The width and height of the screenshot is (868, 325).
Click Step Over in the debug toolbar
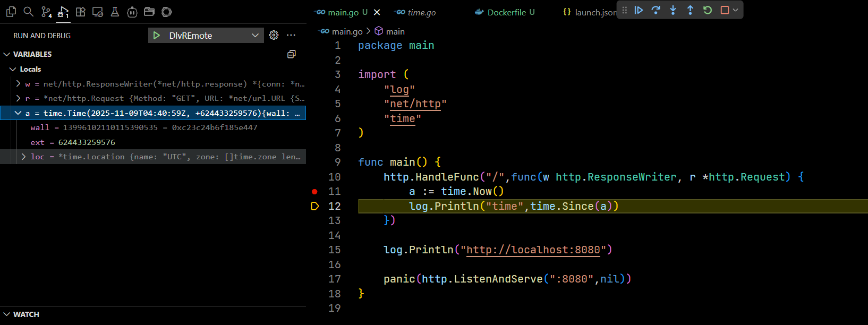656,10
